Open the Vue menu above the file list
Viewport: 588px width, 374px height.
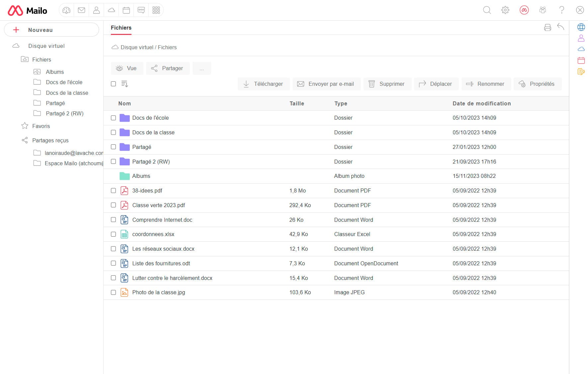(x=127, y=68)
